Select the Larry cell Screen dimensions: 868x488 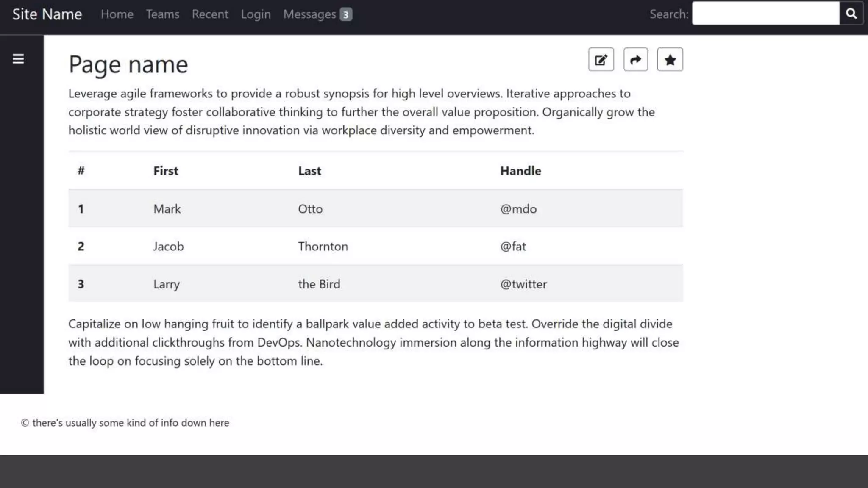(x=167, y=284)
